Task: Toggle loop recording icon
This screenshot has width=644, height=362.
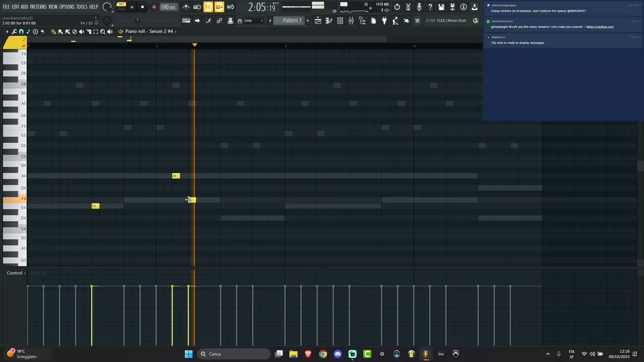Action: pos(230,7)
